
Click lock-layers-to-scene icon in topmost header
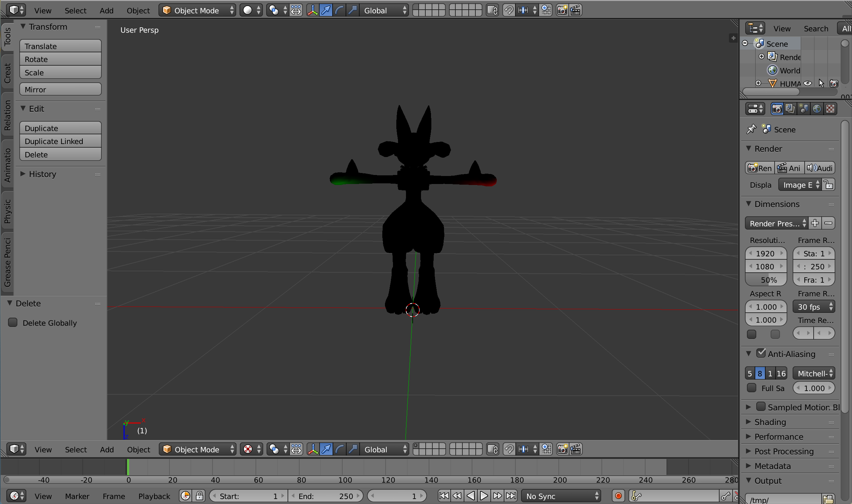pyautogui.click(x=492, y=10)
